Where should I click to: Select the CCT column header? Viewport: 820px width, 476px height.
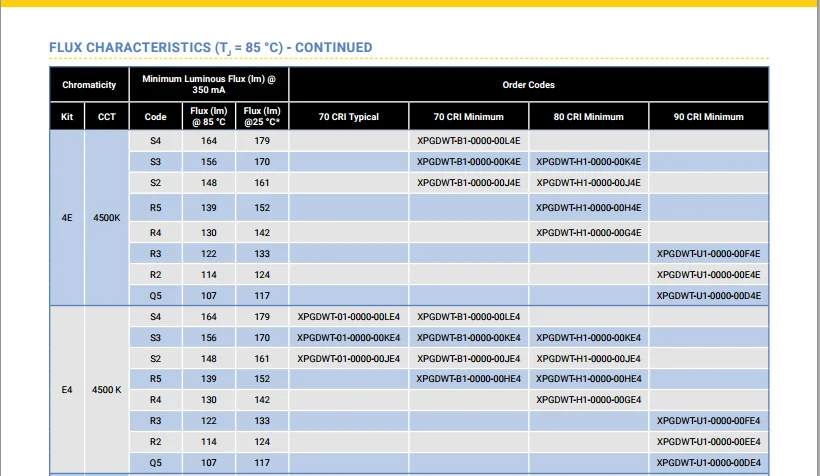(106, 117)
